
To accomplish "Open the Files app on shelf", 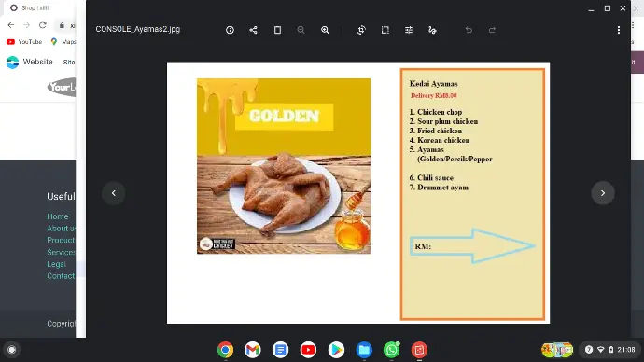I will click(364, 350).
